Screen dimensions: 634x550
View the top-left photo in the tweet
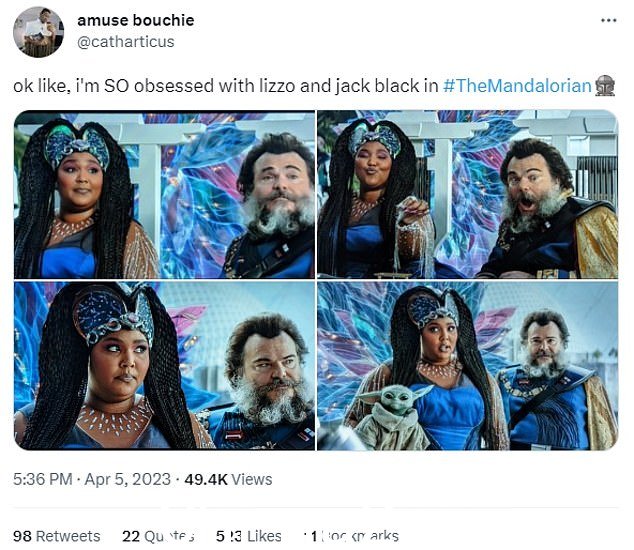(164, 194)
